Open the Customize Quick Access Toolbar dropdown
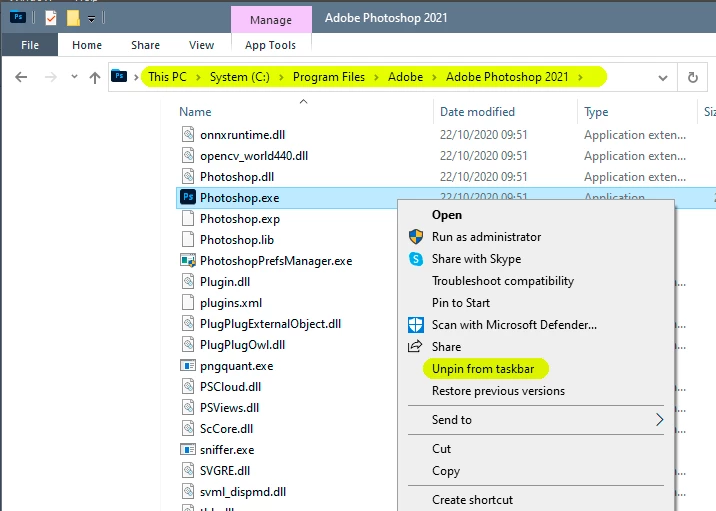 tap(91, 19)
